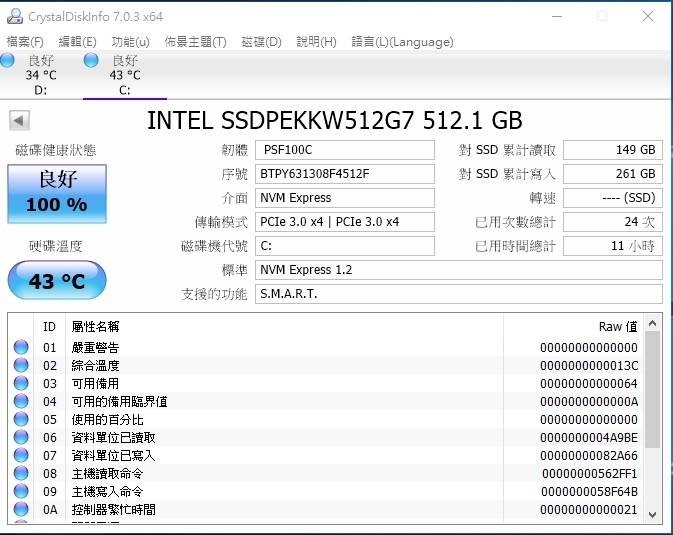Click status icon for attribute 06 資料單位已讀取
The image size is (673, 535).
coord(21,437)
